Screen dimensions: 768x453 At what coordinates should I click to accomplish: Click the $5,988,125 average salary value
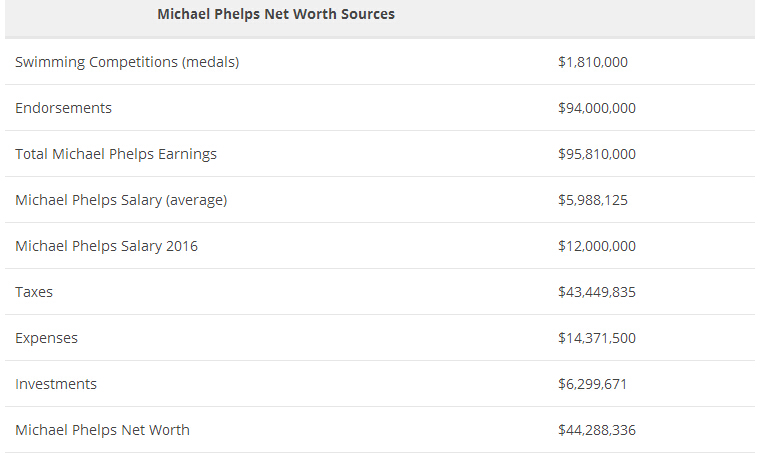[593, 200]
